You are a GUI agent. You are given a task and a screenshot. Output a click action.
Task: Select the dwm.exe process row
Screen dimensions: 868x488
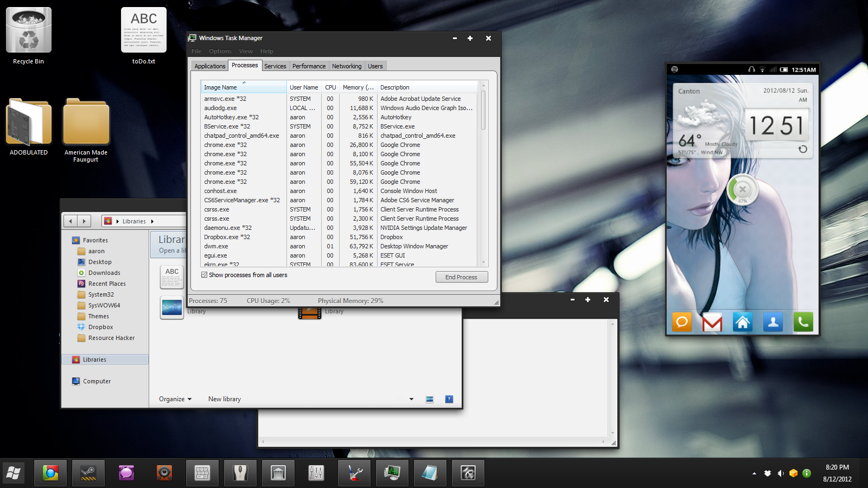[x=339, y=246]
